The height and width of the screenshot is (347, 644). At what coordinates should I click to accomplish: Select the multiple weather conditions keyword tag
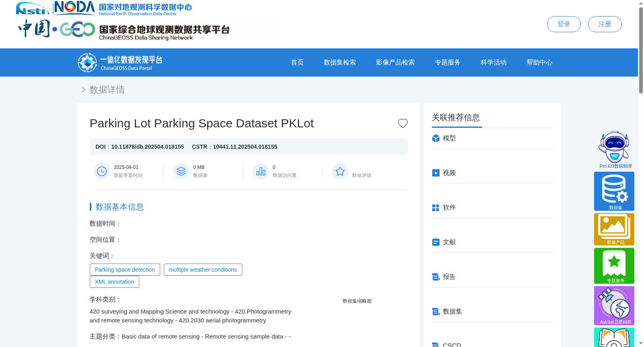(x=203, y=270)
